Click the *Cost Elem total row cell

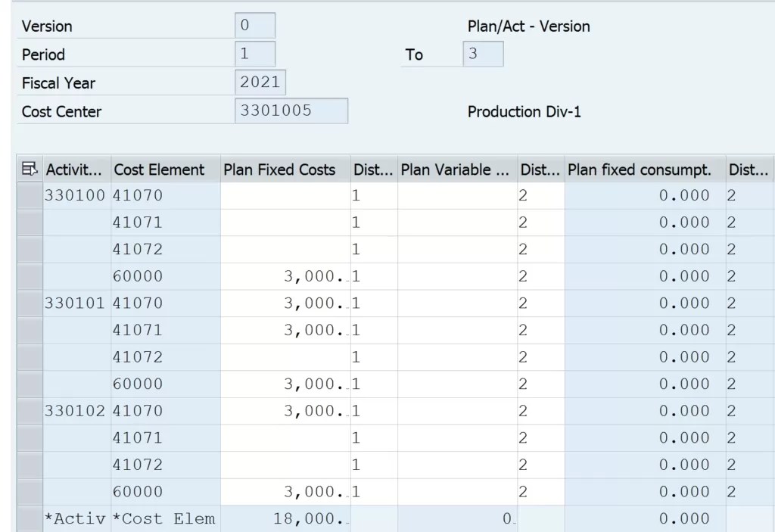(163, 519)
